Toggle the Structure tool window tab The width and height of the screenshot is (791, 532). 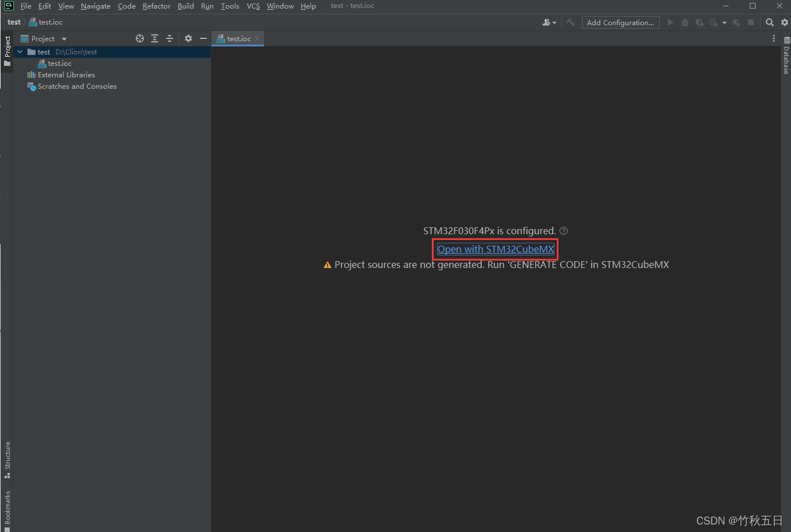pos(7,460)
